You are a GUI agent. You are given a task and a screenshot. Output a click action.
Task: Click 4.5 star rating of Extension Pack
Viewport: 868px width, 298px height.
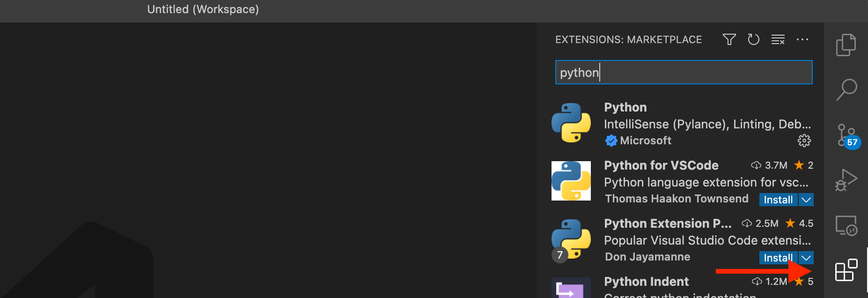coord(799,223)
